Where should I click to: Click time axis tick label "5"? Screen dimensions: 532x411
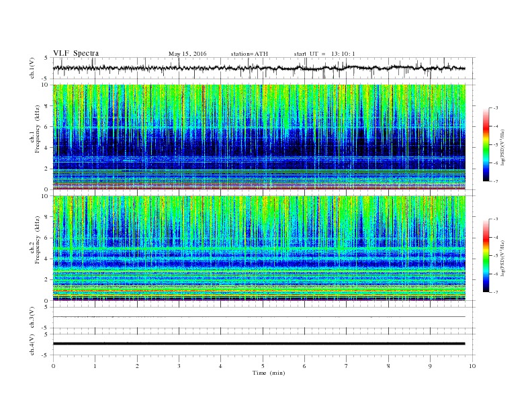coord(263,366)
